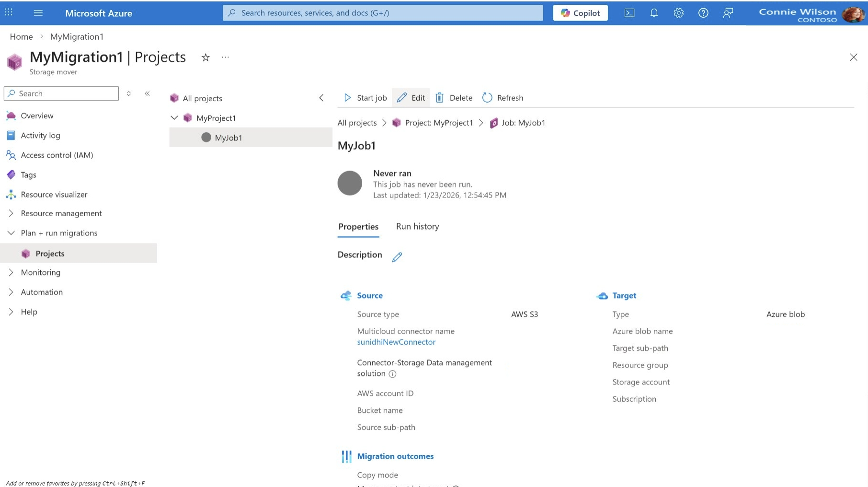Click the 'Azure blob' target type value
868x487 pixels.
coord(786,314)
